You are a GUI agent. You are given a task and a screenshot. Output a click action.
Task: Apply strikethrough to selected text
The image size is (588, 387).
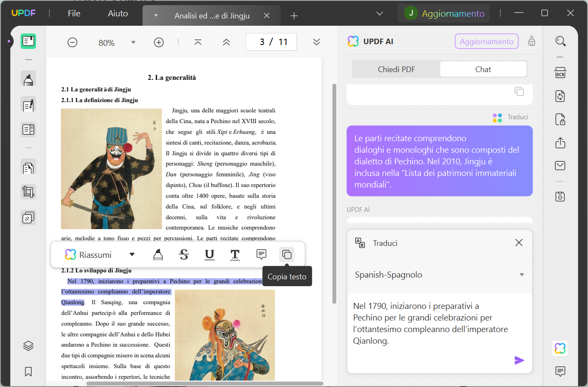(184, 255)
